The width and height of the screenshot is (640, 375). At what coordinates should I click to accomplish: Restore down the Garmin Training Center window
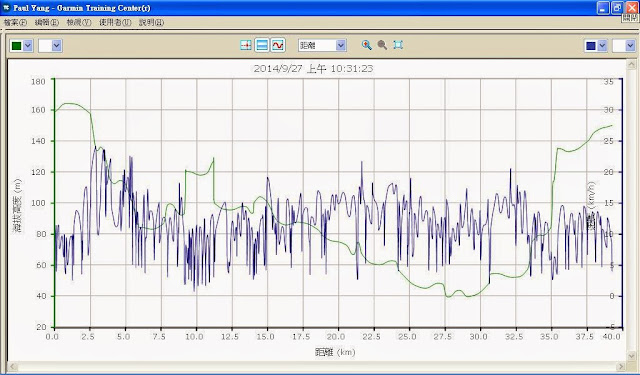coord(617,8)
